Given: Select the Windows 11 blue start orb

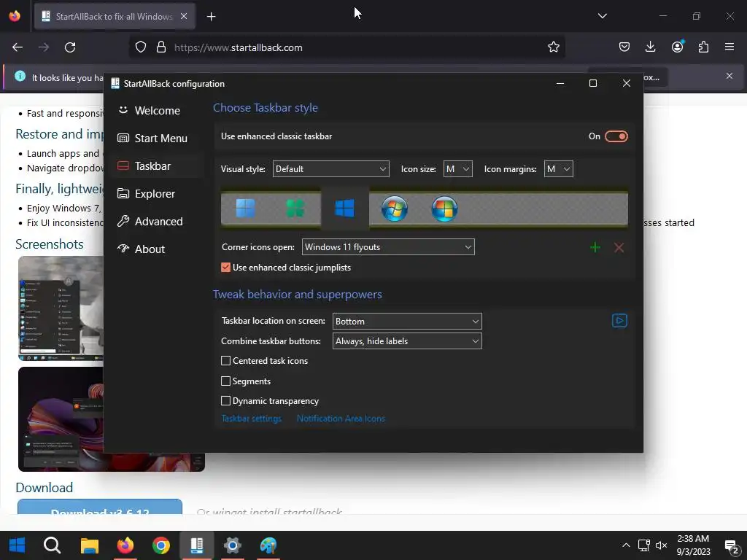Looking at the screenshot, I should click(246, 209).
